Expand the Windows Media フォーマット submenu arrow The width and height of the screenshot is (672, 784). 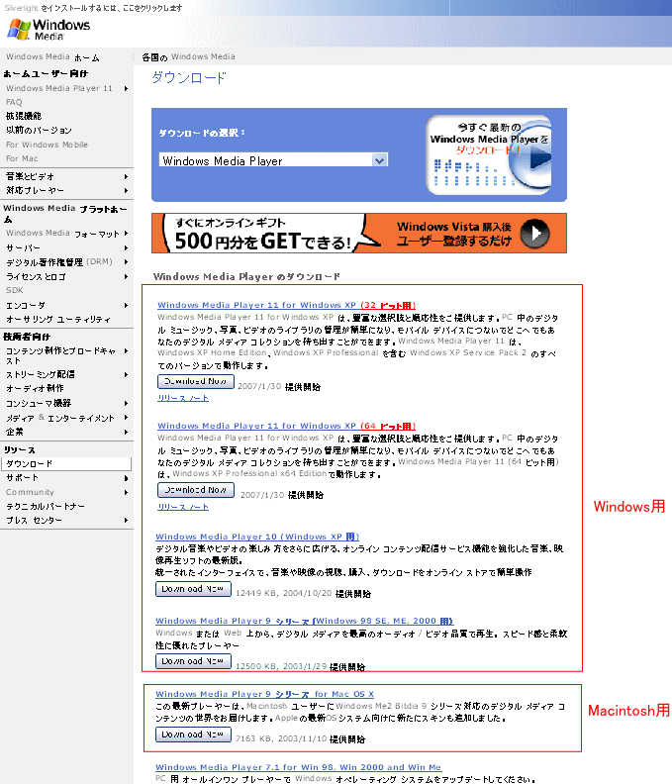click(126, 233)
